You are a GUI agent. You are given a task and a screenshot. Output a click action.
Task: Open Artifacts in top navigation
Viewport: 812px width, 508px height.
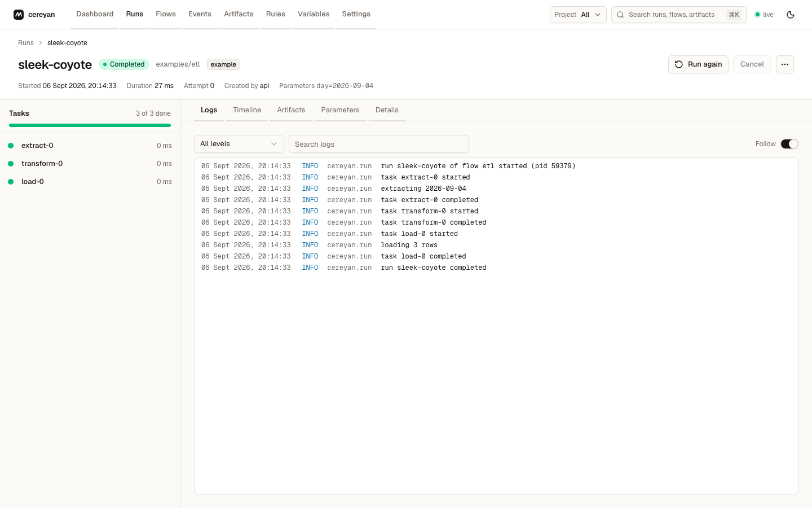point(239,14)
